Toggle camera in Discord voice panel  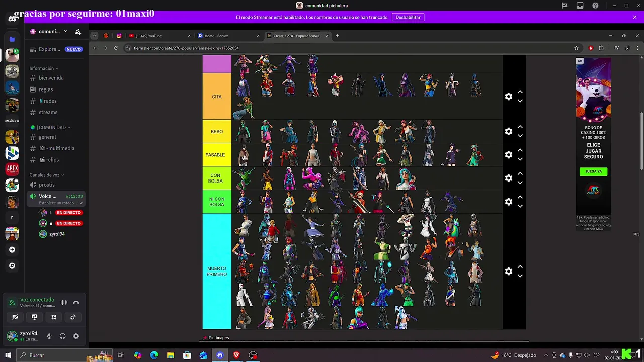(15, 317)
